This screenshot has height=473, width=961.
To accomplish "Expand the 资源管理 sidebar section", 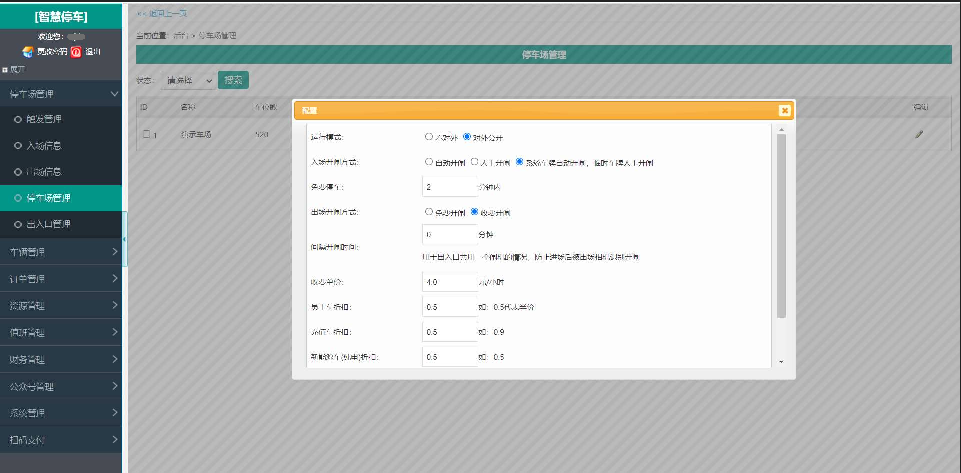I will (x=61, y=305).
